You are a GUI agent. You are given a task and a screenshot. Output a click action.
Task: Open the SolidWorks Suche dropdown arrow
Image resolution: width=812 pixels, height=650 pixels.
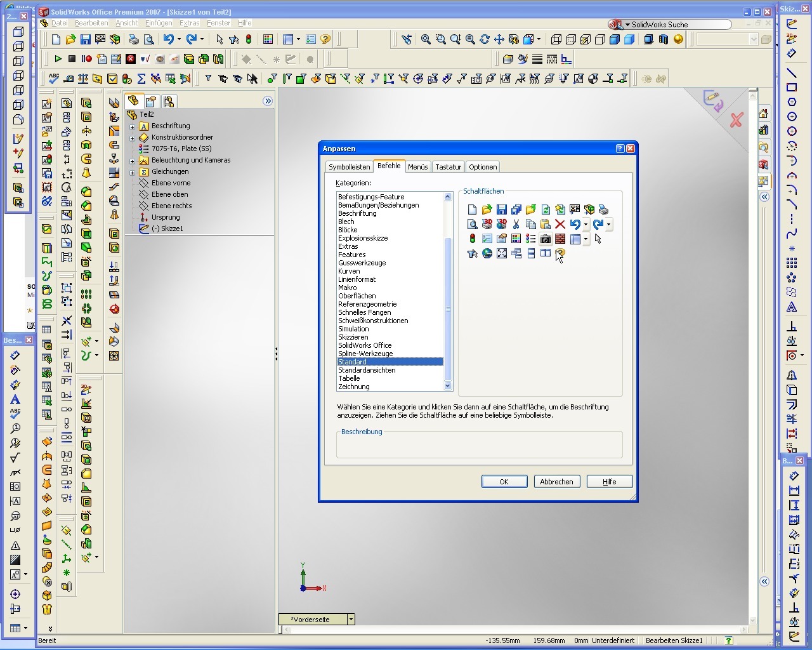(627, 25)
